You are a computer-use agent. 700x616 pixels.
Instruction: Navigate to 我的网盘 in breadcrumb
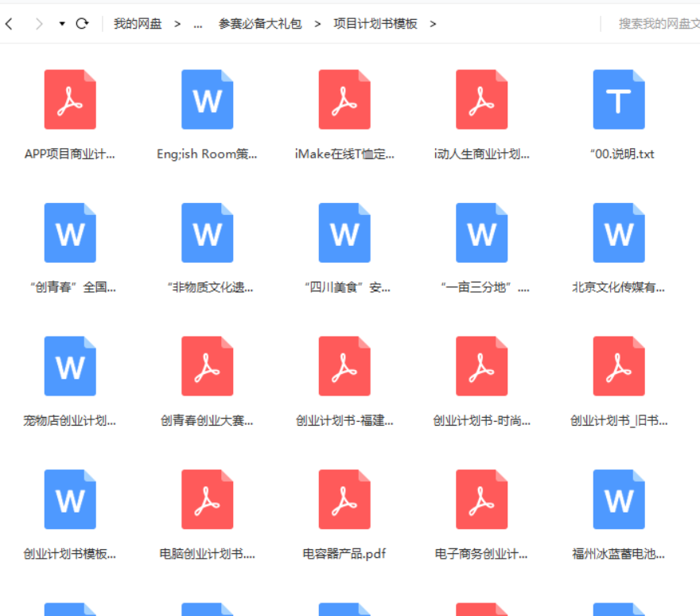click(138, 24)
